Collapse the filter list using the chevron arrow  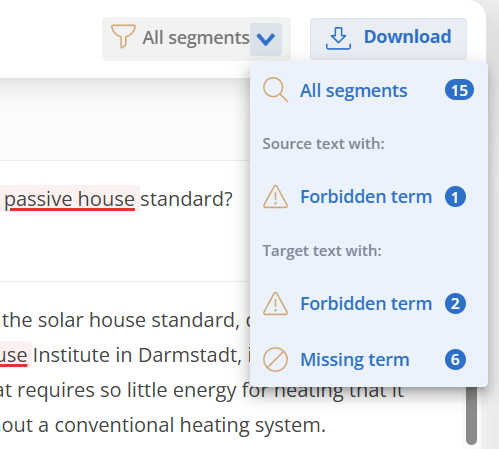pos(266,39)
